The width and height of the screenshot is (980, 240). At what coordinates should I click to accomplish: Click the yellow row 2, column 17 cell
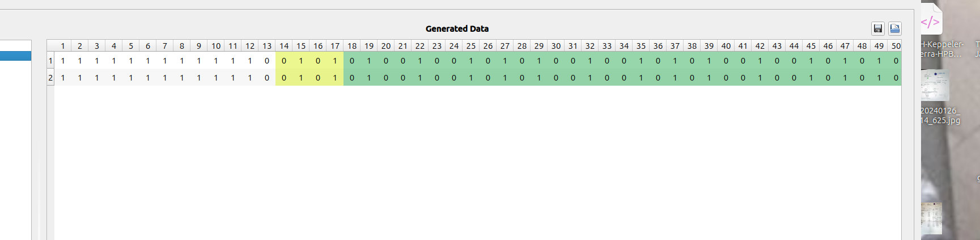pos(335,78)
